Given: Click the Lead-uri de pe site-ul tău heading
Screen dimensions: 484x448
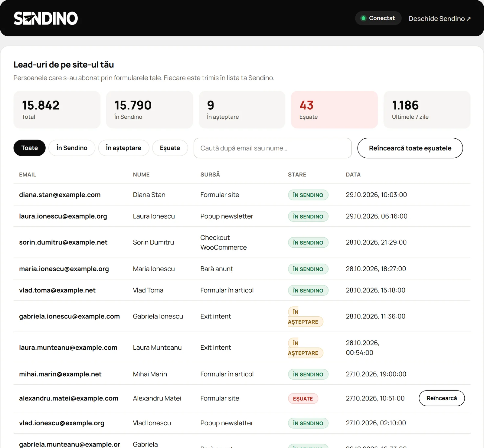Looking at the screenshot, I should click(64, 65).
